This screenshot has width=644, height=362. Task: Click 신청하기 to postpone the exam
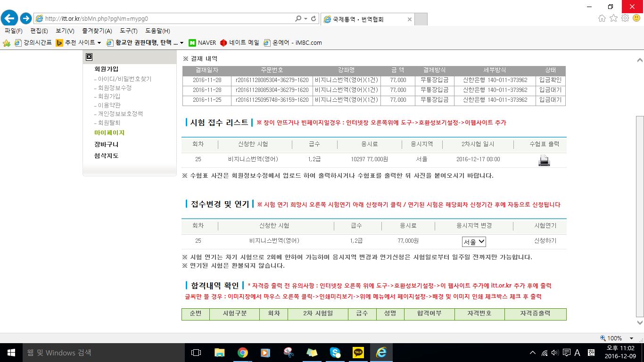point(545,241)
